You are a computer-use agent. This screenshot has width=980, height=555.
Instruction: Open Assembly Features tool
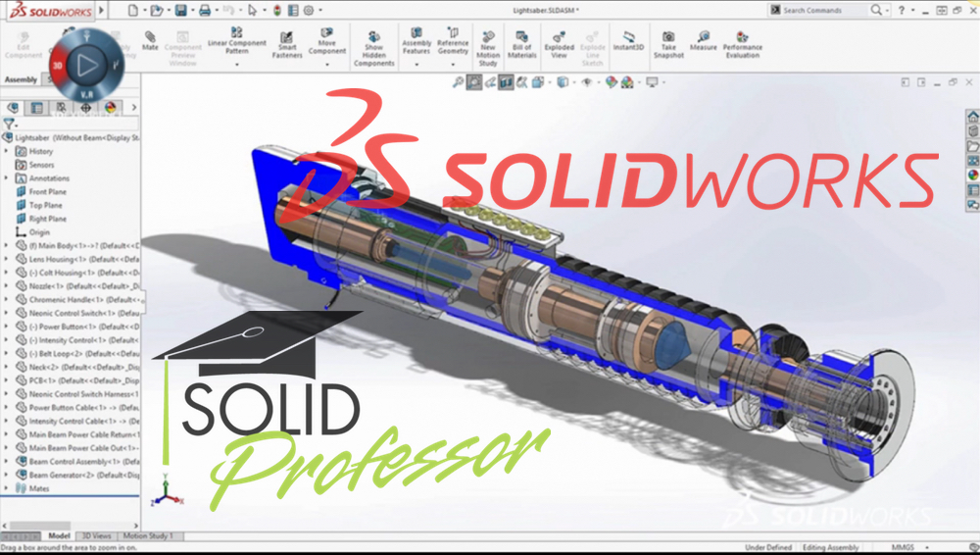point(416,40)
